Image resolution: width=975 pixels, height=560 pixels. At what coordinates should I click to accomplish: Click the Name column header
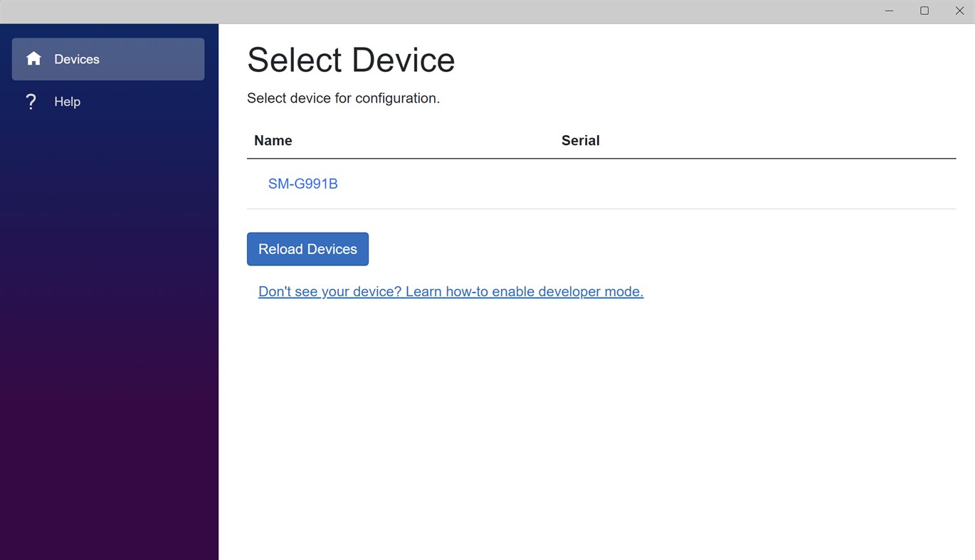[273, 140]
